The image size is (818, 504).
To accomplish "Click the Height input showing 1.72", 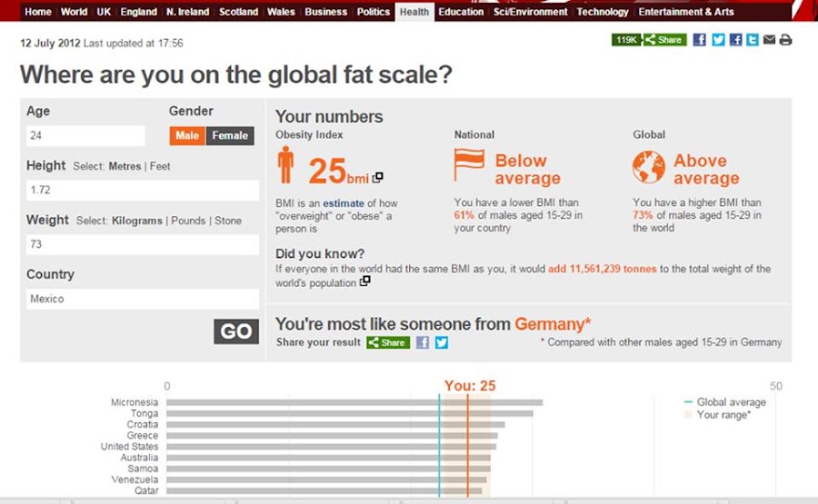I will point(143,190).
